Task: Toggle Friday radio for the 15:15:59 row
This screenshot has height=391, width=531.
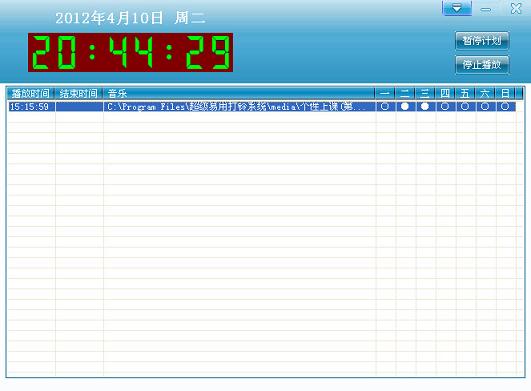Action: [465, 106]
